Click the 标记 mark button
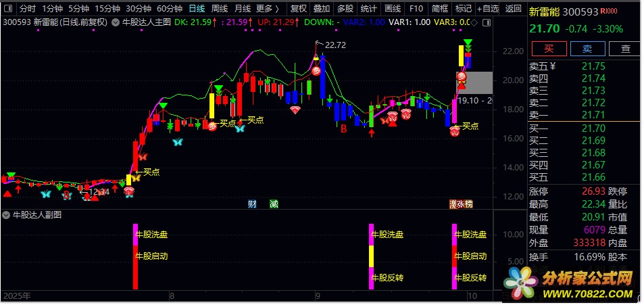Viewport: 644px width, 305px height. click(464, 8)
